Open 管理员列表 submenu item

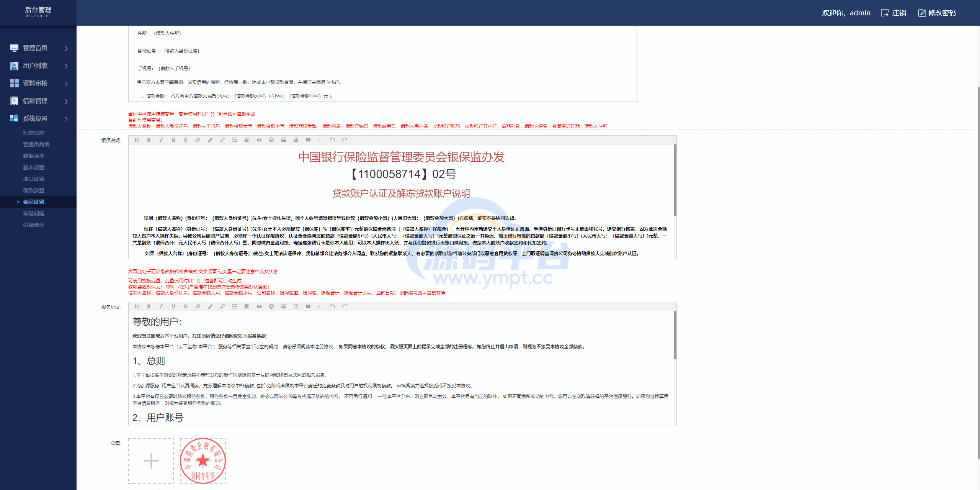point(36,144)
